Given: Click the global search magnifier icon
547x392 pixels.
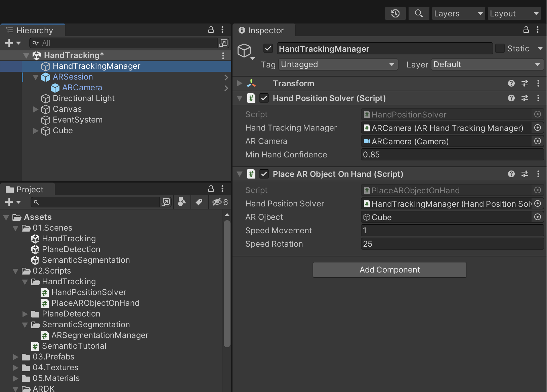Looking at the screenshot, I should click(x=419, y=13).
